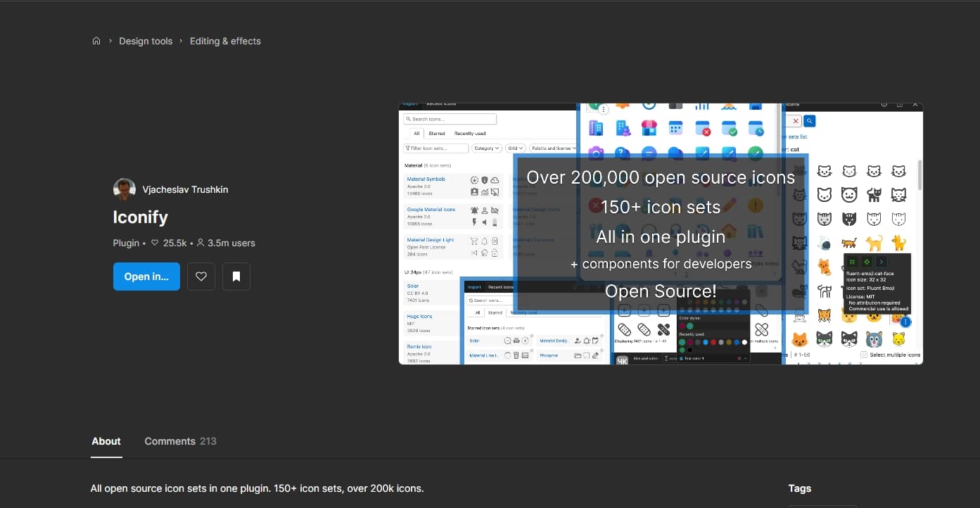Click the Plugin type label
Viewport: 980px width, 508px height.
pos(126,243)
